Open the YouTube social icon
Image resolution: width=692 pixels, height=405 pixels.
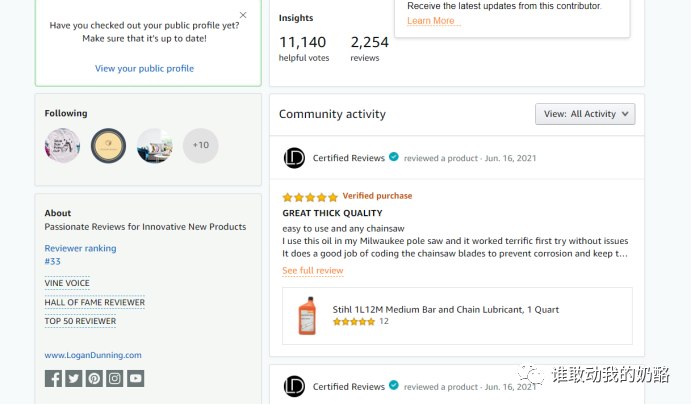[135, 379]
